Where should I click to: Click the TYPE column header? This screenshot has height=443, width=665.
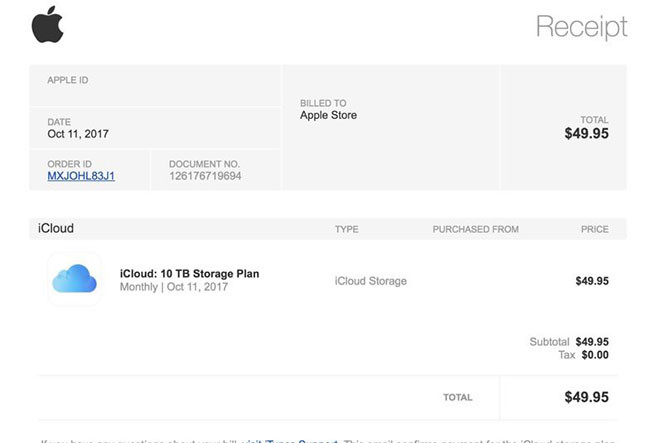(x=346, y=229)
